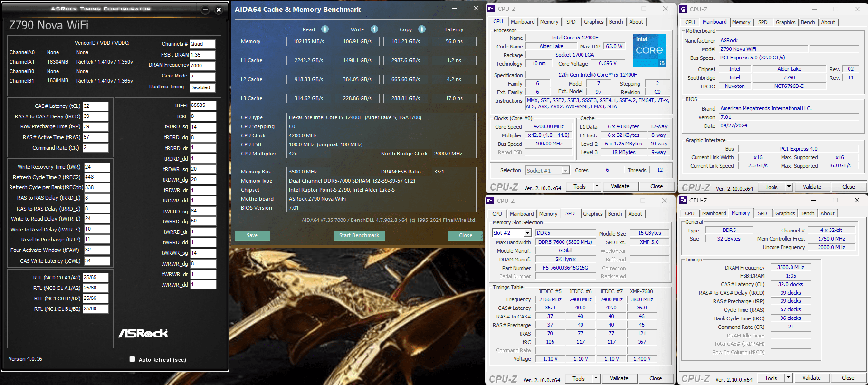Viewport: 868px width, 385px height.
Task: Click the Part Number F5-7600J3646G16G
Action: pos(565,268)
